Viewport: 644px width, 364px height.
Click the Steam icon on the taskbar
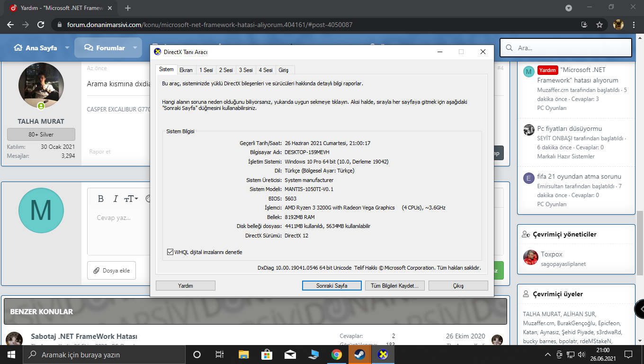tap(360, 355)
